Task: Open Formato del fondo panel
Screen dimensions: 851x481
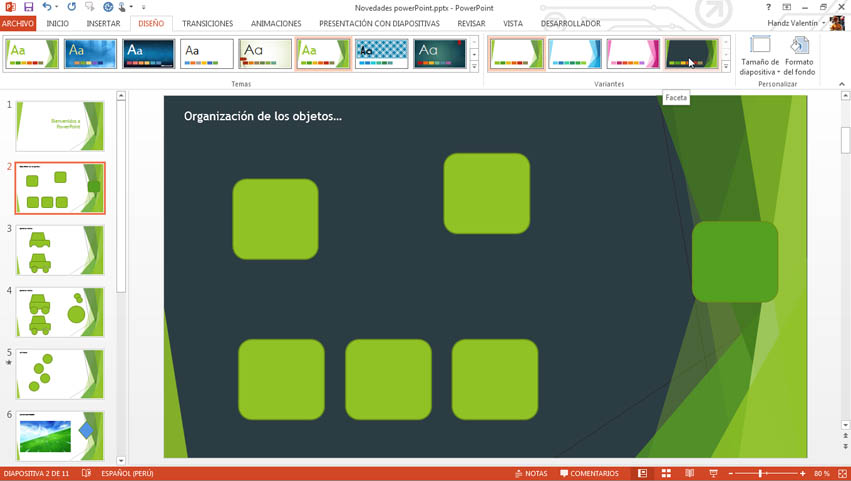Action: (799, 56)
